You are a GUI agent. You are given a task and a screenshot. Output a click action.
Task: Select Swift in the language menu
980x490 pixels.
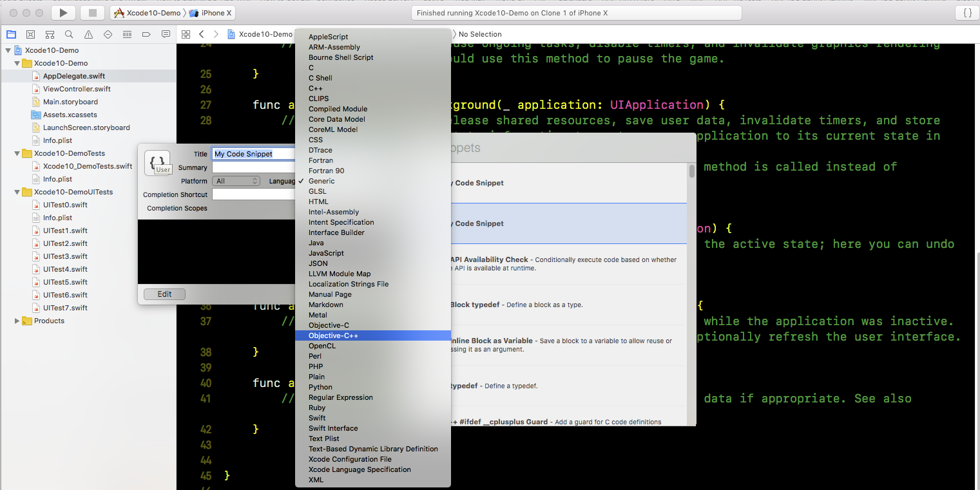(x=317, y=418)
